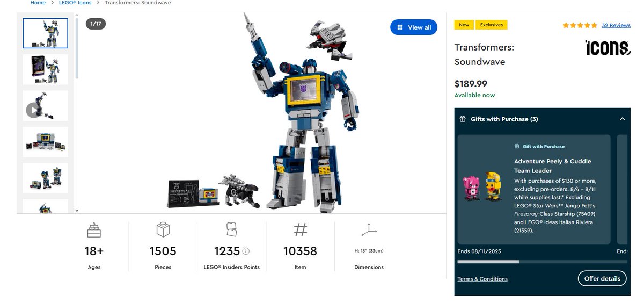Screen dimensions: 644x302
Task: Click the LEGO Icons brand logo
Action: coord(608,47)
